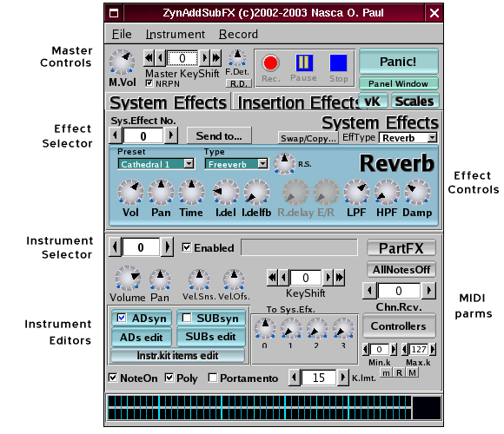504x434 pixels.
Task: Click the To Sys.Efx. knob 2
Action: [x=317, y=328]
